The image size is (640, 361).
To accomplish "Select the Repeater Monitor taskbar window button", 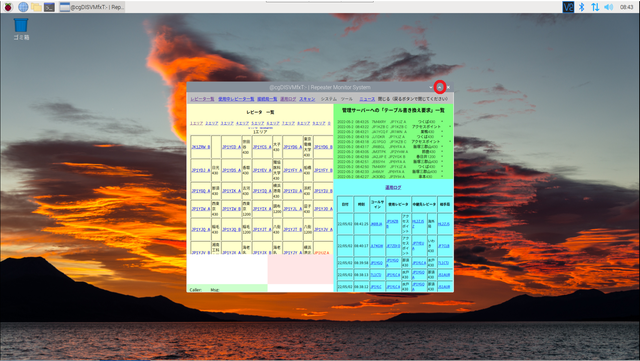I will [x=92, y=7].
